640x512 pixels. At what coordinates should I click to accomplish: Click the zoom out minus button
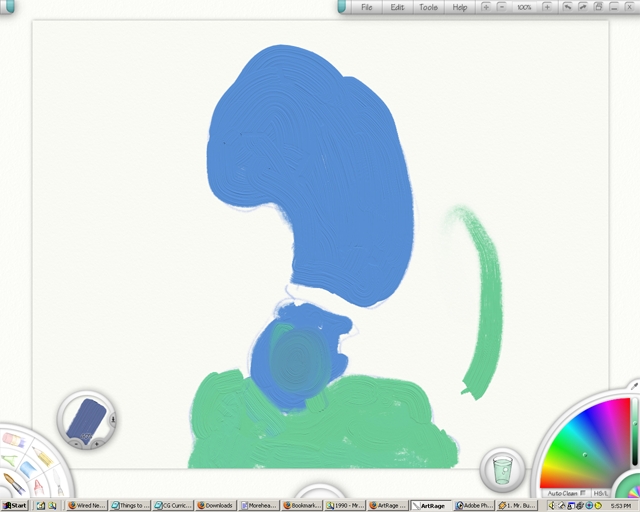tap(502, 7)
